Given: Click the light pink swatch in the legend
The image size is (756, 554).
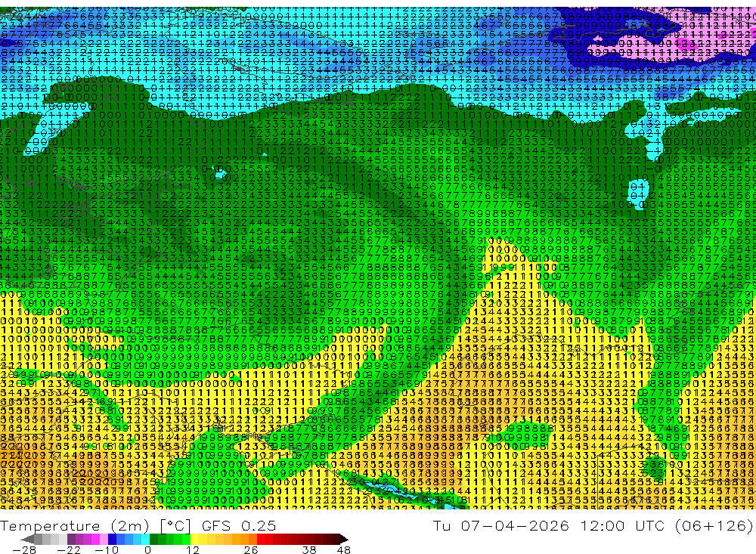Looking at the screenshot, I should pyautogui.click(x=104, y=540).
